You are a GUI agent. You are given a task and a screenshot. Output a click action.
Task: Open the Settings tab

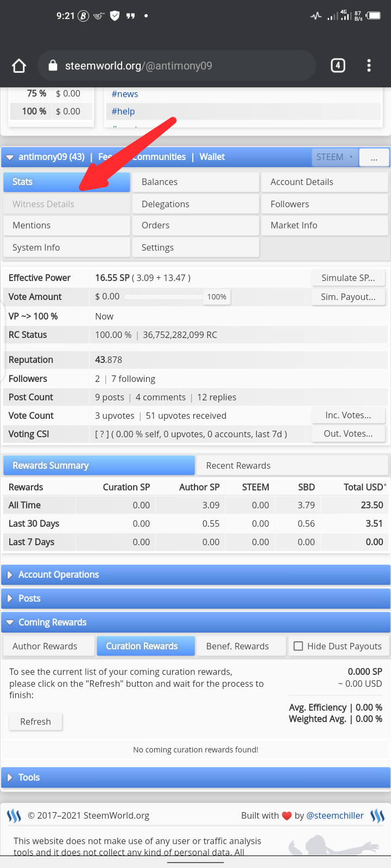point(195,247)
